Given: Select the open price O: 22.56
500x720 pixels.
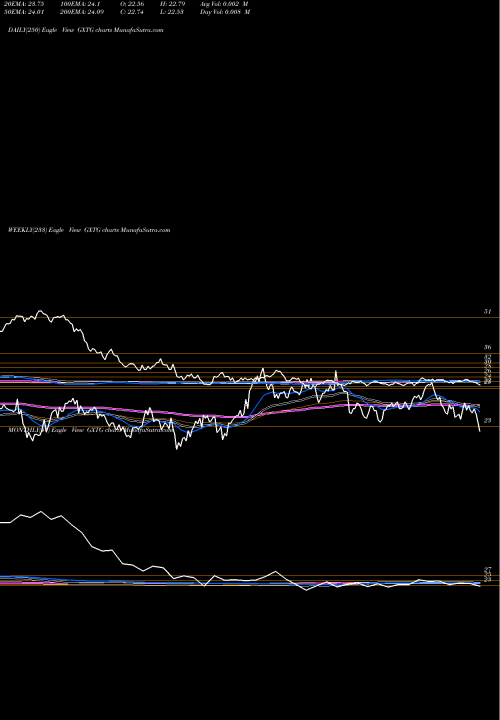Looking at the screenshot, I should pos(132,4).
